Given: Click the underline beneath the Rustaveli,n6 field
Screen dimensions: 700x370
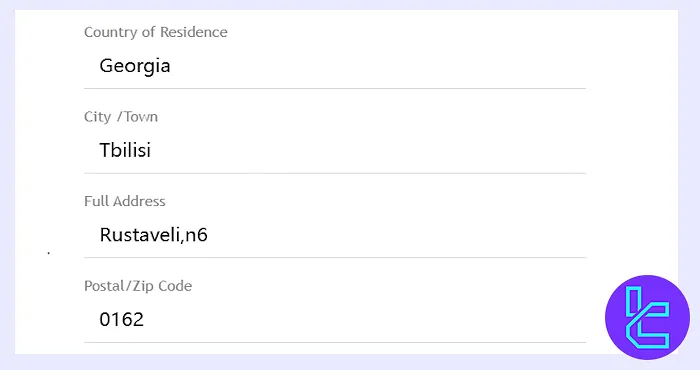Looking at the screenshot, I should tap(335, 258).
